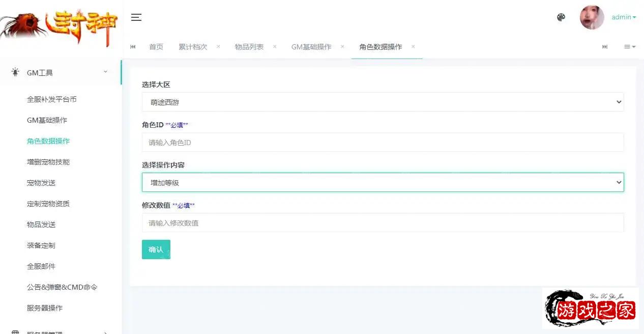
Task: Close the GM基础操作 tab
Action: click(x=342, y=46)
